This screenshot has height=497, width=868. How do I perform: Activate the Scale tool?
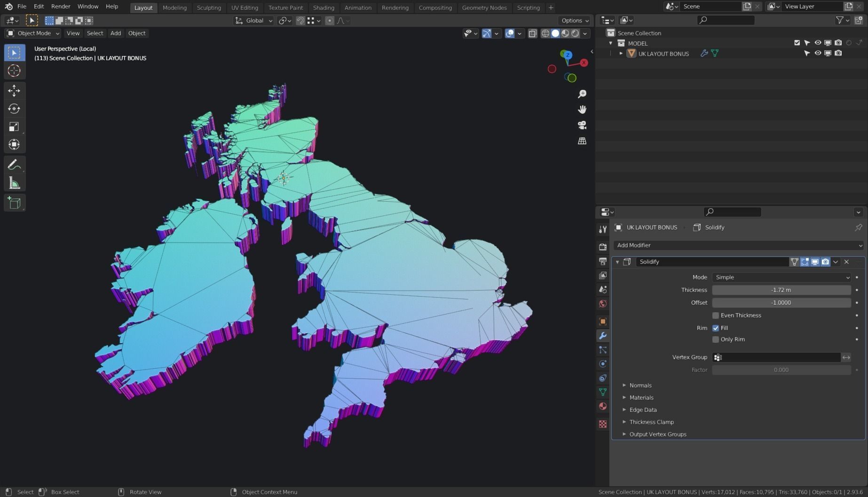coord(14,126)
